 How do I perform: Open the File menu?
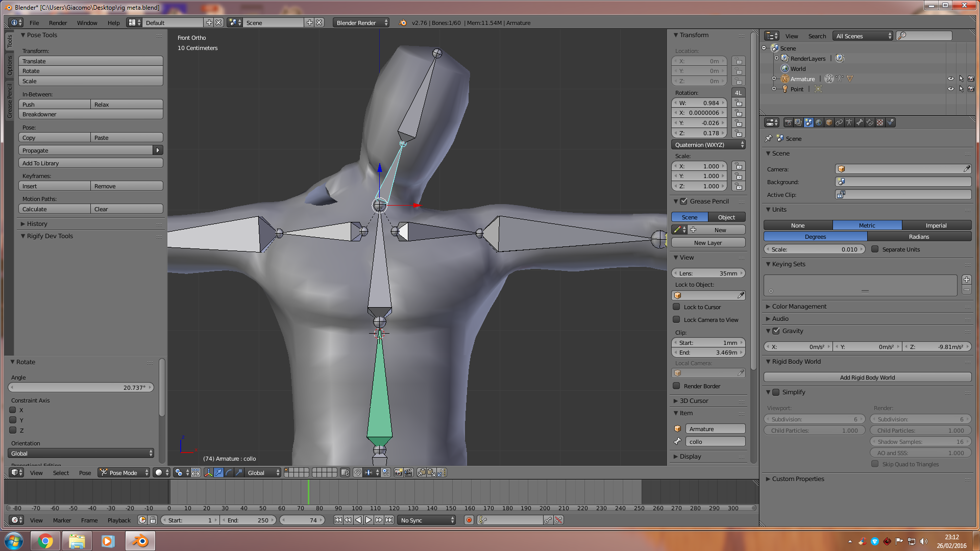coord(34,23)
